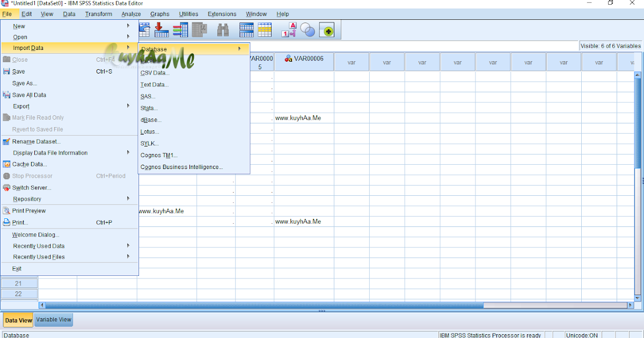Switch to the Variable View tab
Image resolution: width=644 pixels, height=338 pixels.
coord(54,320)
